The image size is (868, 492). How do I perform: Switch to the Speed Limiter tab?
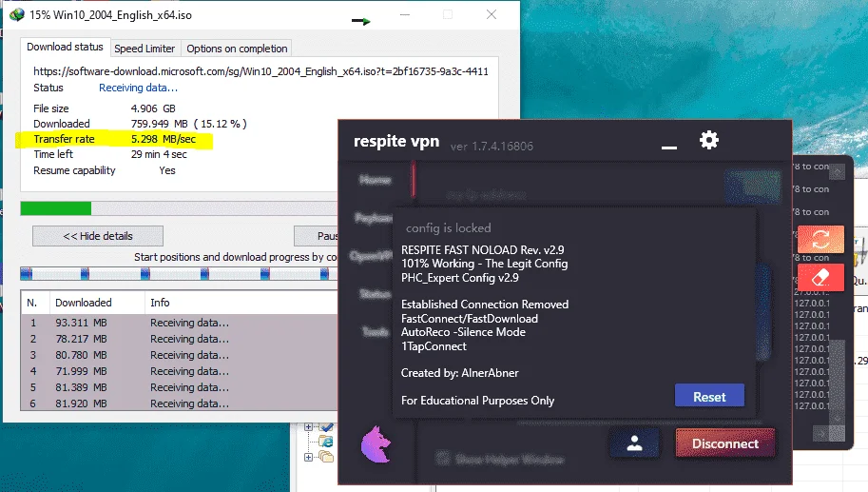145,49
